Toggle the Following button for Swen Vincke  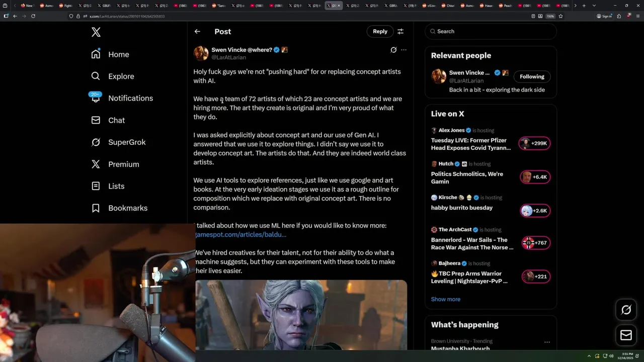(532, 76)
